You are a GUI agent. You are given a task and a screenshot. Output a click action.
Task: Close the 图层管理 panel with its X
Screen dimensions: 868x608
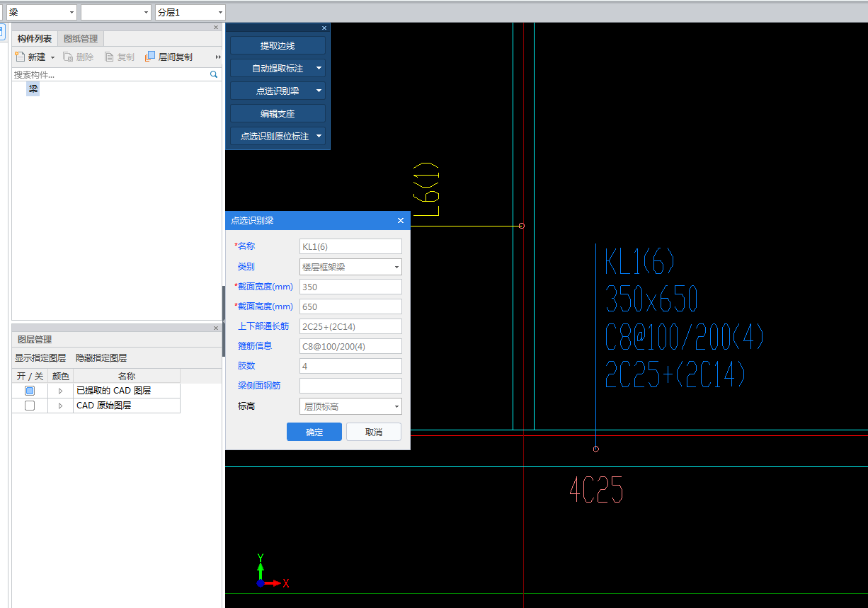pyautogui.click(x=216, y=328)
